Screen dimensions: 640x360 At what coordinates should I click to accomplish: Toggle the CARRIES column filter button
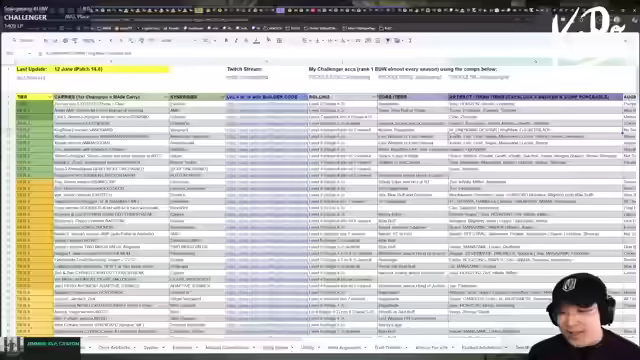coord(166,97)
